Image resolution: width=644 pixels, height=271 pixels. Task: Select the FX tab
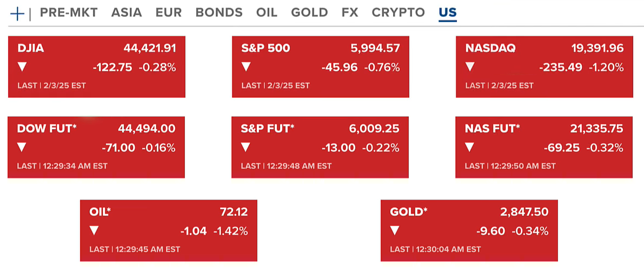350,13
